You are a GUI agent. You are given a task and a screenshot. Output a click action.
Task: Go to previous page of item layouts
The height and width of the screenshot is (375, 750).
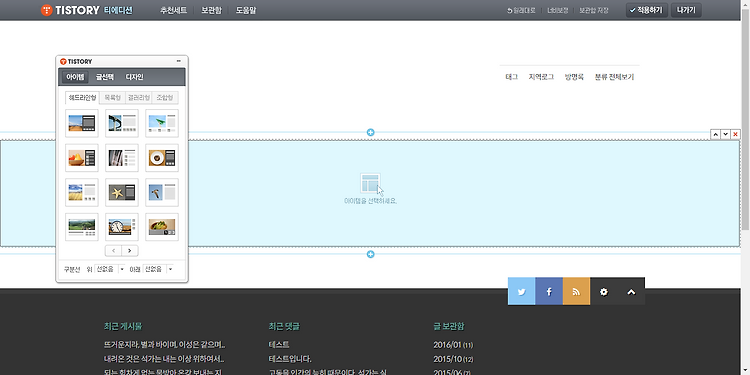click(113, 251)
